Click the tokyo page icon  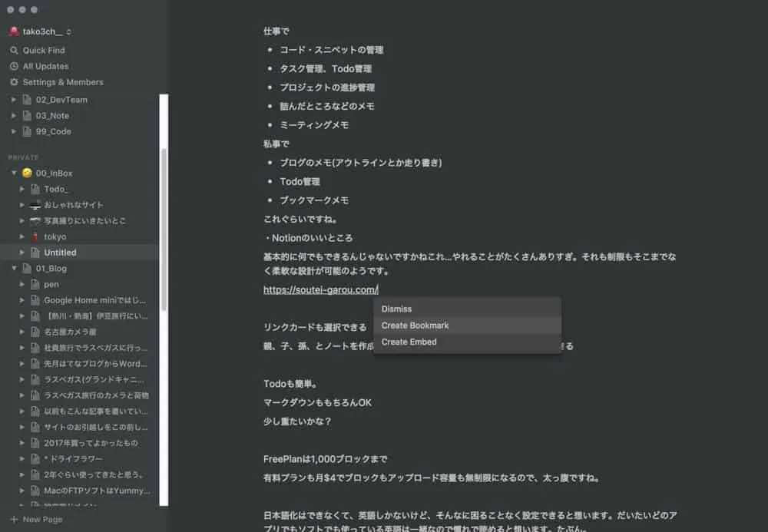(35, 236)
